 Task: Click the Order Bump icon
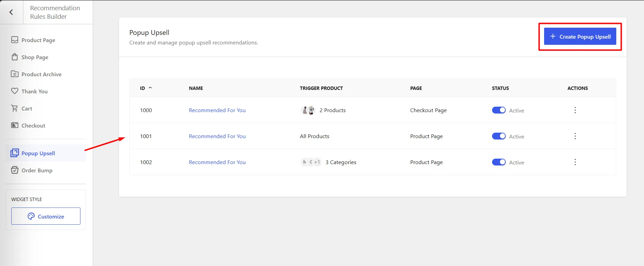pos(15,170)
